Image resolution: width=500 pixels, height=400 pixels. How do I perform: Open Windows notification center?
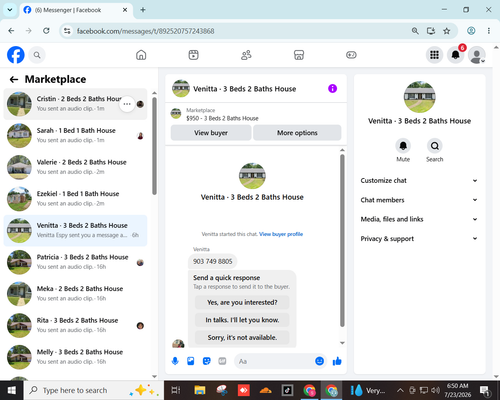tap(484, 390)
